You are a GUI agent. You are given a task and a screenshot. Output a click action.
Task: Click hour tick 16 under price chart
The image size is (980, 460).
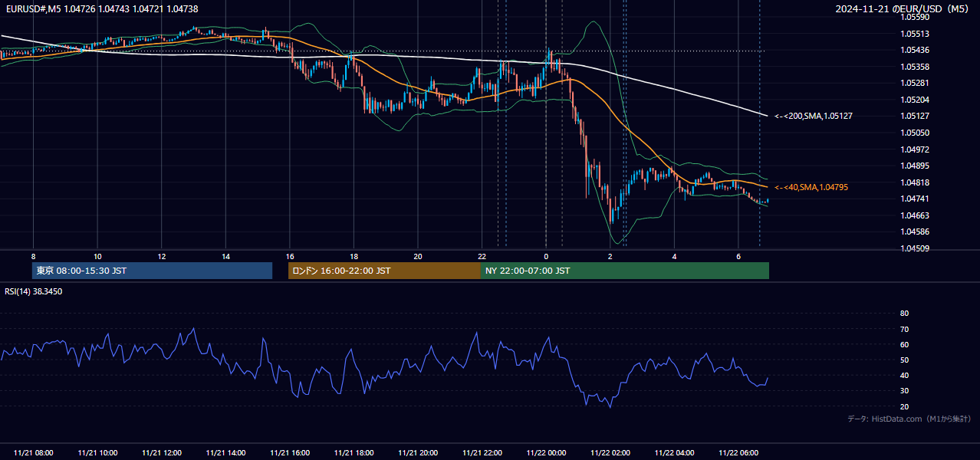point(290,256)
